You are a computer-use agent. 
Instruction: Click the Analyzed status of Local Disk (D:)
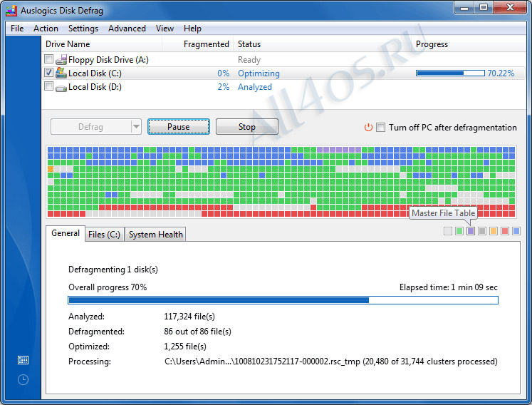pyautogui.click(x=255, y=87)
